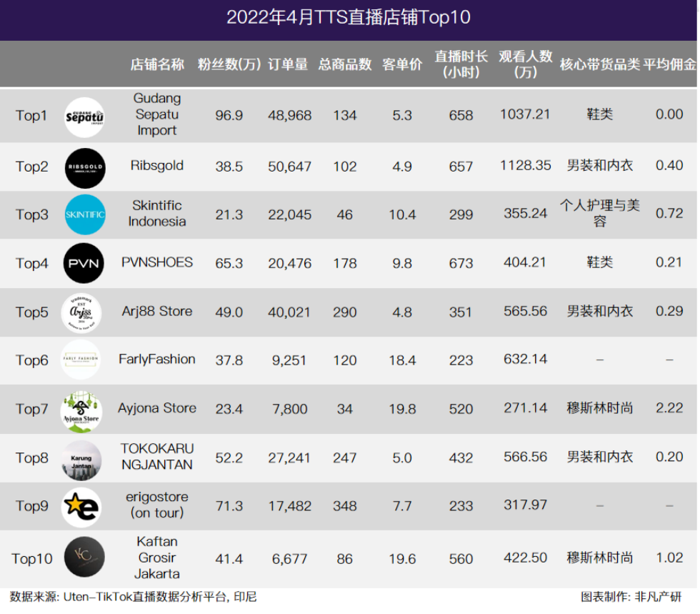Click the title 2022年4月TTS直播店铺Top10
Viewport: 700px width, 614px height.
349,17
